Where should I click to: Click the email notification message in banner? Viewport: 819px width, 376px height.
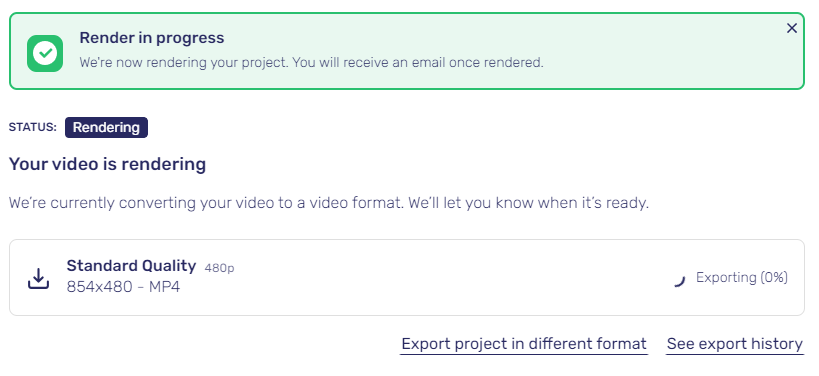point(311,63)
